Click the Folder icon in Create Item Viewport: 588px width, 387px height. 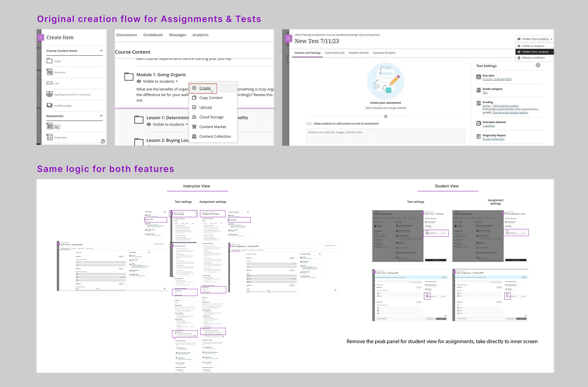49,61
